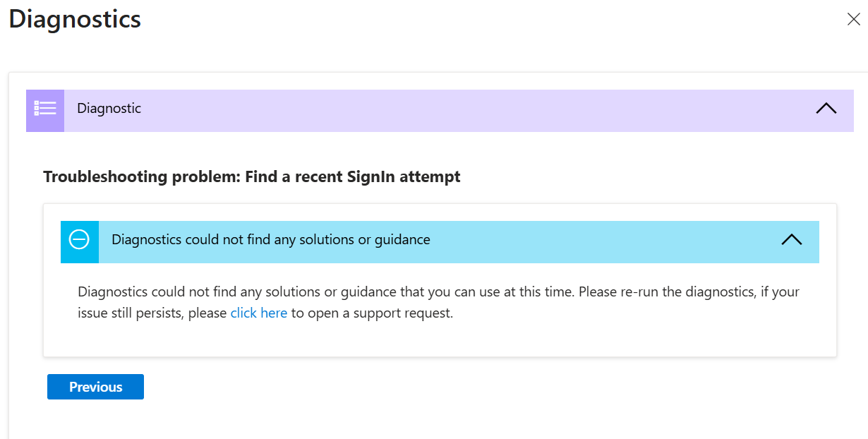868x439 pixels.
Task: Close the Diagnostics panel with the X
Action: (x=853, y=20)
